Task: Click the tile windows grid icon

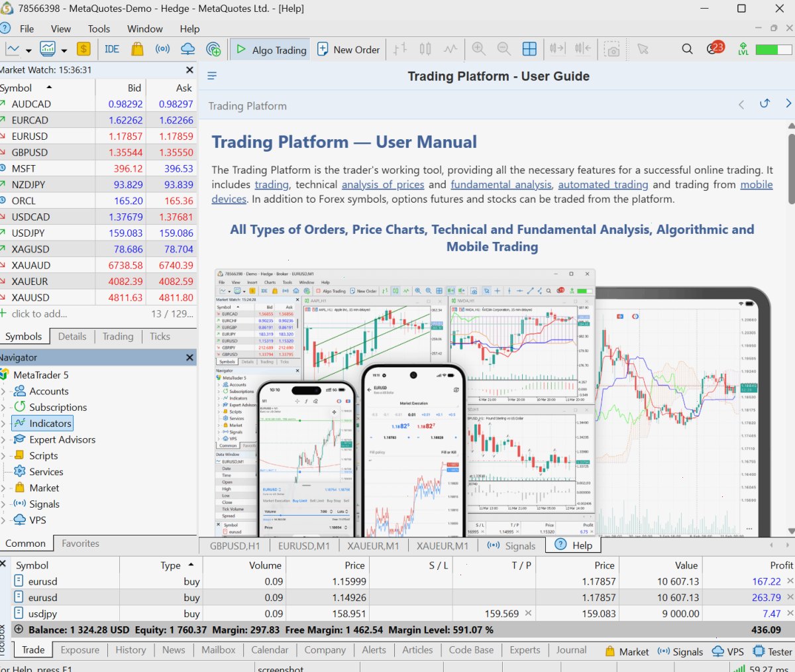Action: (529, 49)
